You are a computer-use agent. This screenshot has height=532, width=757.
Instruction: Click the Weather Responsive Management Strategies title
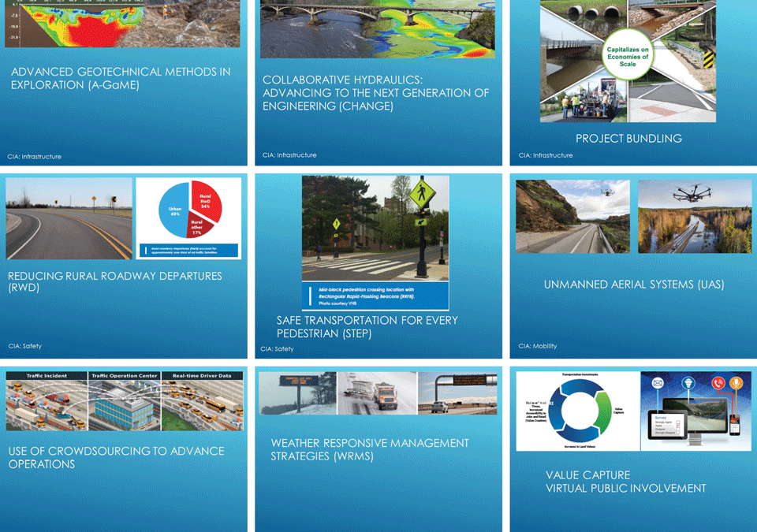click(x=369, y=449)
